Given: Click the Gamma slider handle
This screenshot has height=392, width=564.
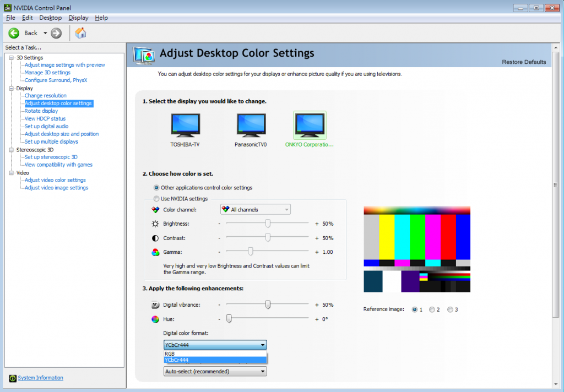Looking at the screenshot, I should tap(251, 252).
